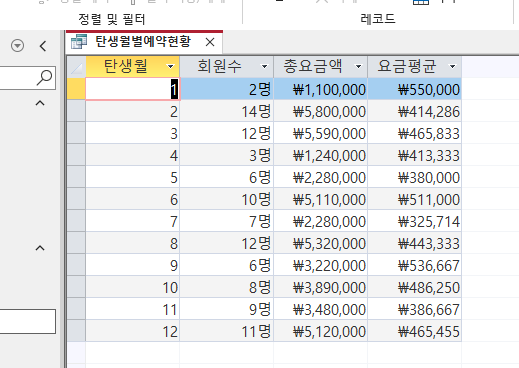Click the navigation pane search input field
The height and width of the screenshot is (368, 519).
(x=28, y=78)
